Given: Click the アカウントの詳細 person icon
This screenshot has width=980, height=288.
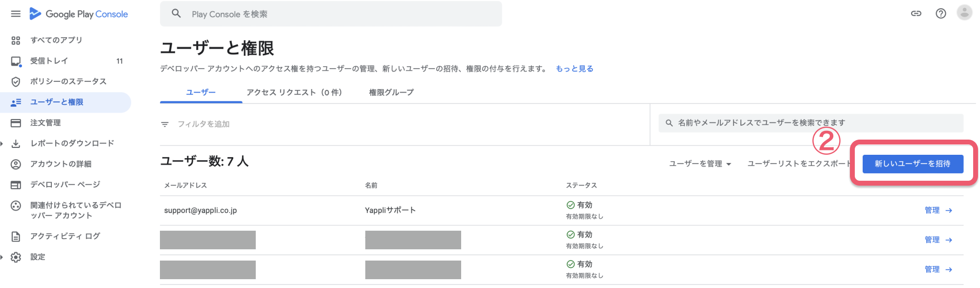Looking at the screenshot, I should [x=16, y=164].
